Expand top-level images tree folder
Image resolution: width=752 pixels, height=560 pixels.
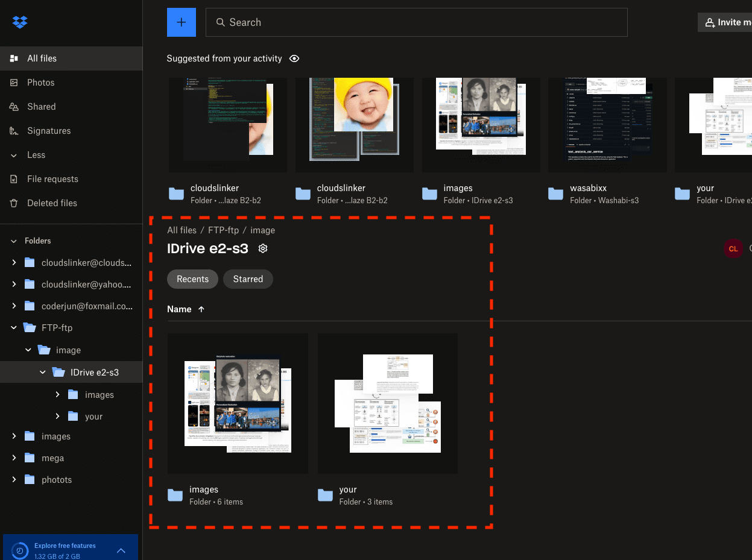14,436
